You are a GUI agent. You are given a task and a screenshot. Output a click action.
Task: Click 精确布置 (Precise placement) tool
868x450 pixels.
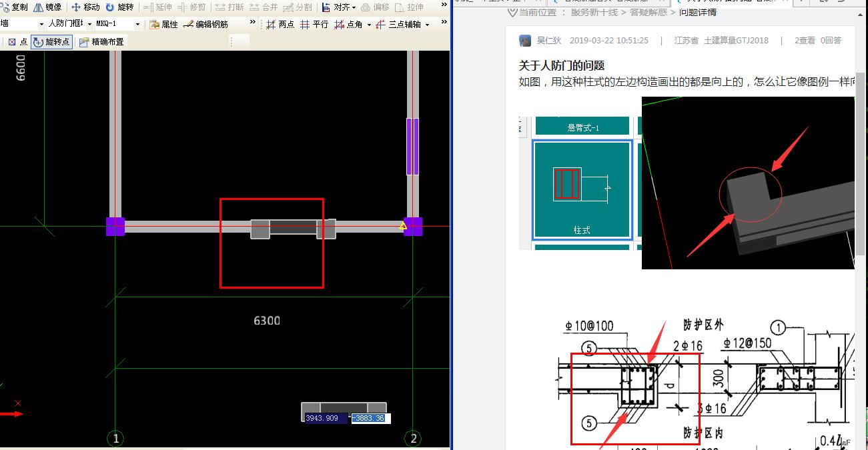[x=101, y=41]
